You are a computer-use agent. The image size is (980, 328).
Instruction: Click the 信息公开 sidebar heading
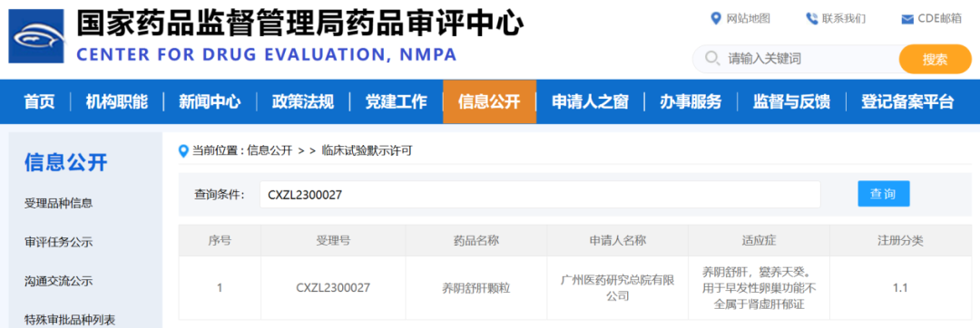[x=66, y=163]
